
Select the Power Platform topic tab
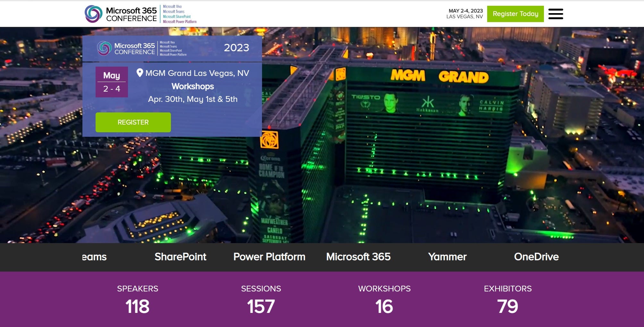269,257
